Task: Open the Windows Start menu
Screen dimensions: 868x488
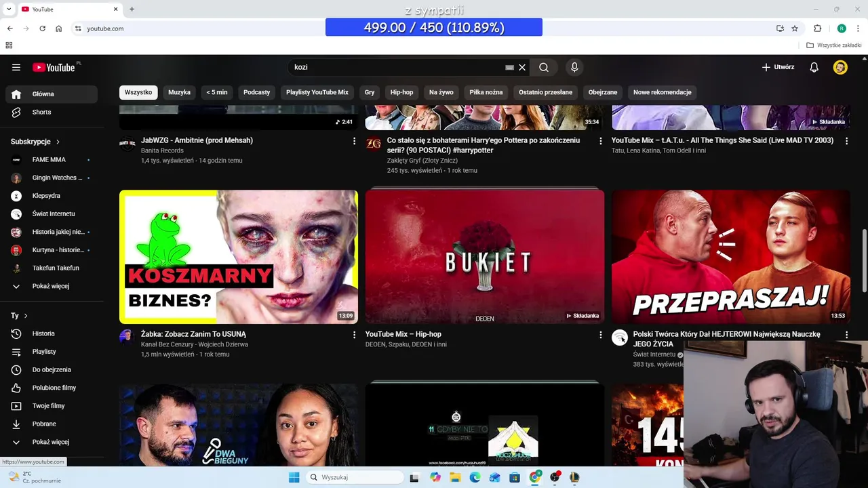Action: (294, 477)
